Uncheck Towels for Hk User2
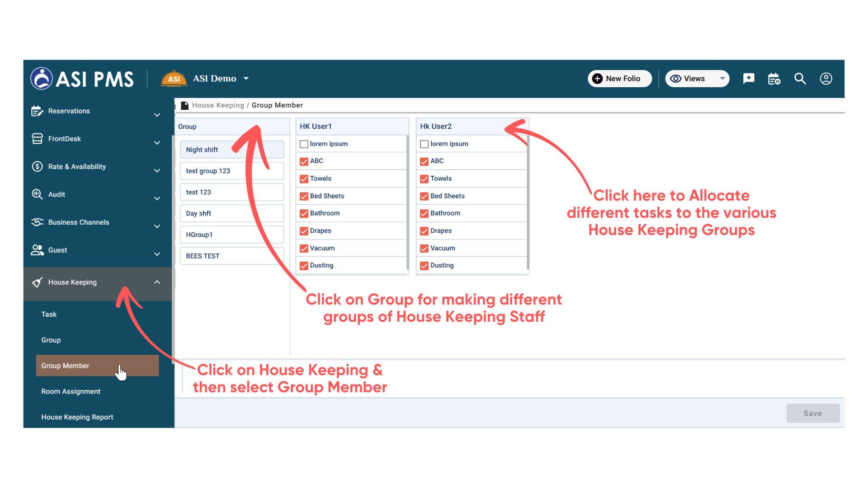 tap(424, 179)
